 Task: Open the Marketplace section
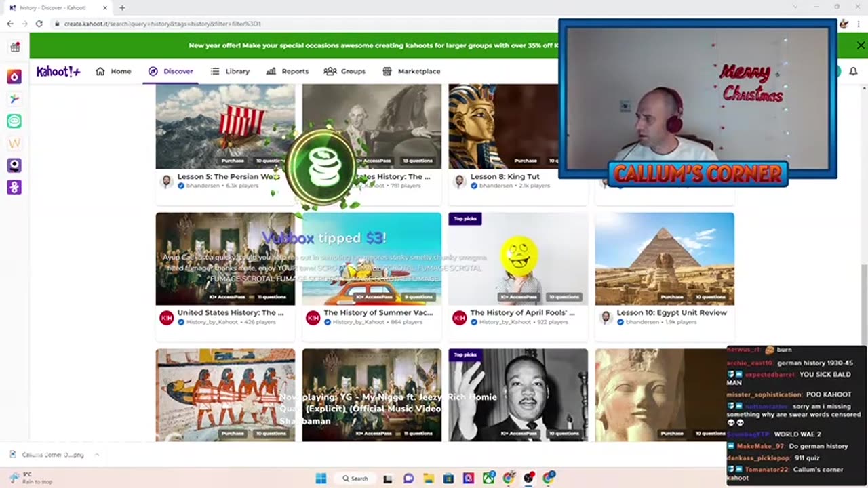412,71
